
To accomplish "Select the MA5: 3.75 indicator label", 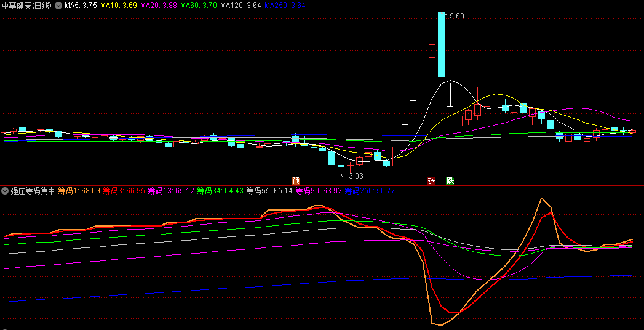I will pos(81,6).
